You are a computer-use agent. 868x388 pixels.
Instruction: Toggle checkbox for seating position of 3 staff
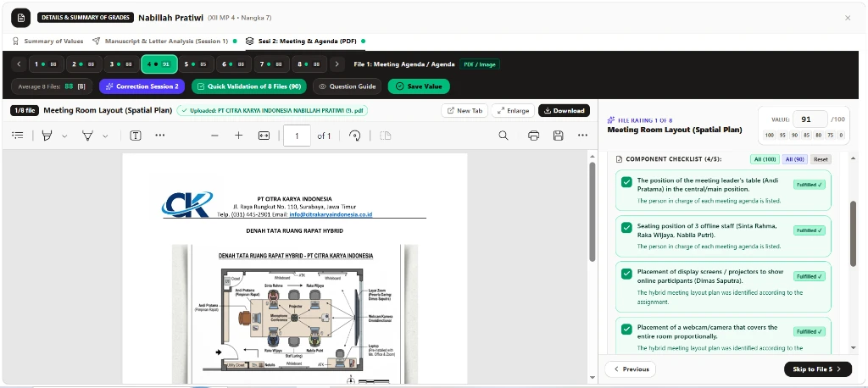pyautogui.click(x=626, y=228)
